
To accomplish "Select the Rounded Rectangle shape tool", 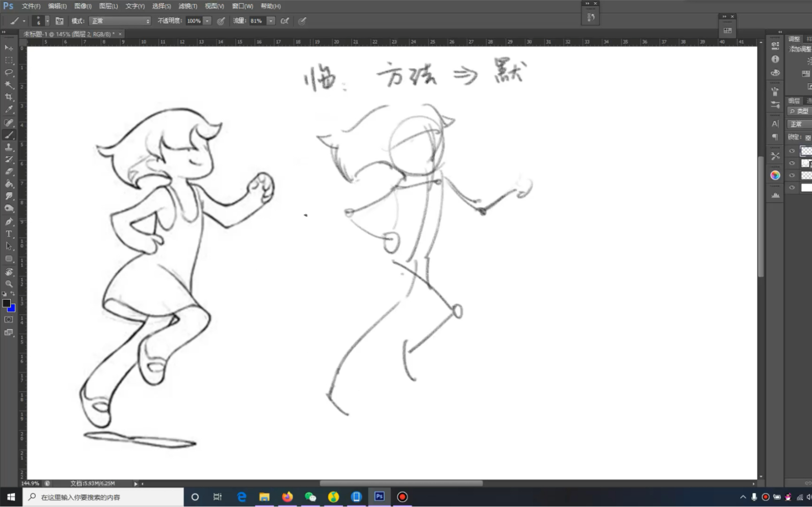I will 9,259.
